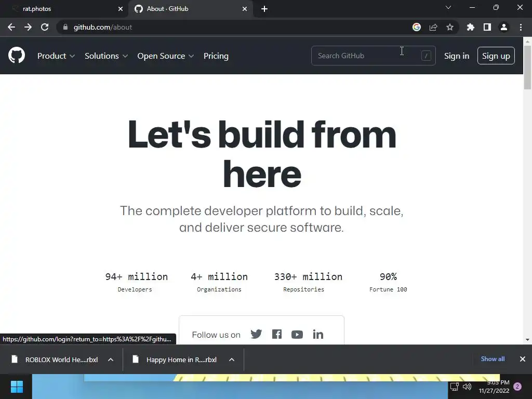This screenshot has width=532, height=399.
Task: Expand the Open Source menu
Action: pyautogui.click(x=166, y=56)
